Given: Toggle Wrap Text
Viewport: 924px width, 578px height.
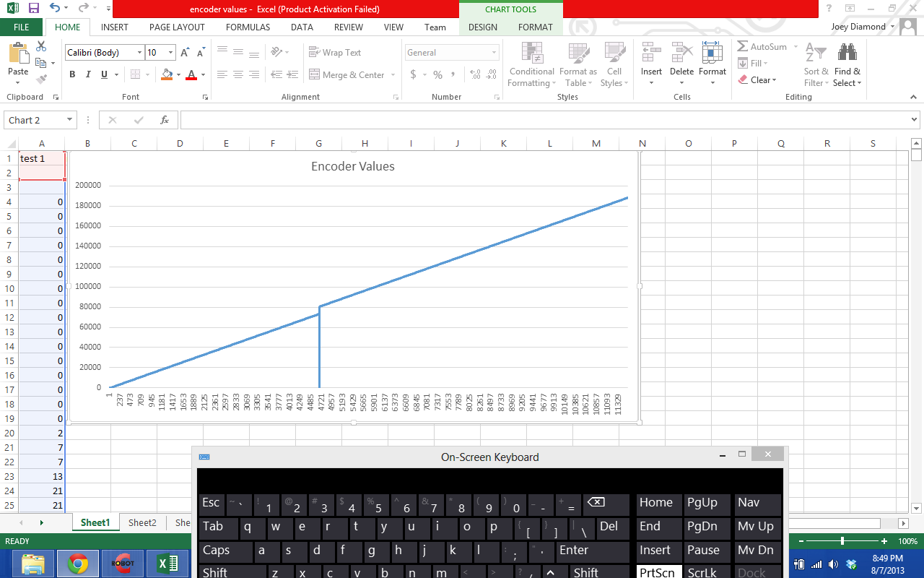Looking at the screenshot, I should click(335, 52).
